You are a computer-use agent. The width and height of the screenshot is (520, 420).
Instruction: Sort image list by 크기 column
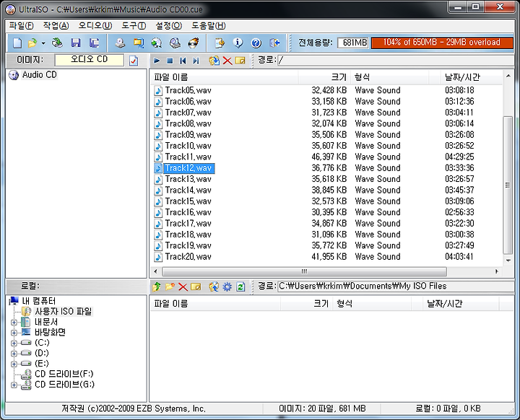tap(324, 77)
